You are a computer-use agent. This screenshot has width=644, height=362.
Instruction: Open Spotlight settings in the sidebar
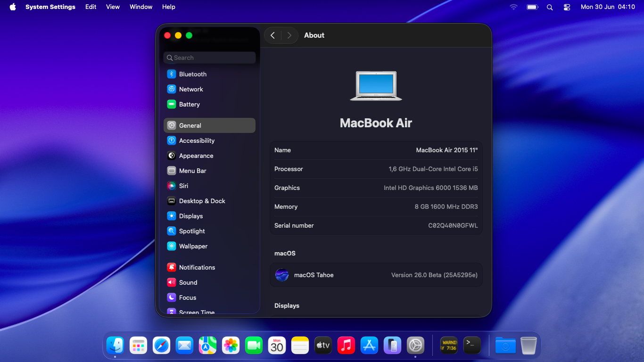pyautogui.click(x=209, y=231)
